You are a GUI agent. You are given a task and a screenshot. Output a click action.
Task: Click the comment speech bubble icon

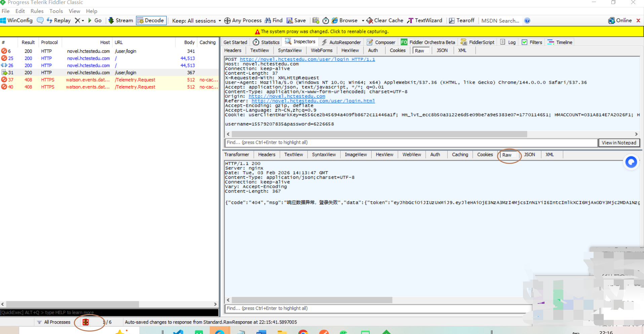click(x=40, y=20)
